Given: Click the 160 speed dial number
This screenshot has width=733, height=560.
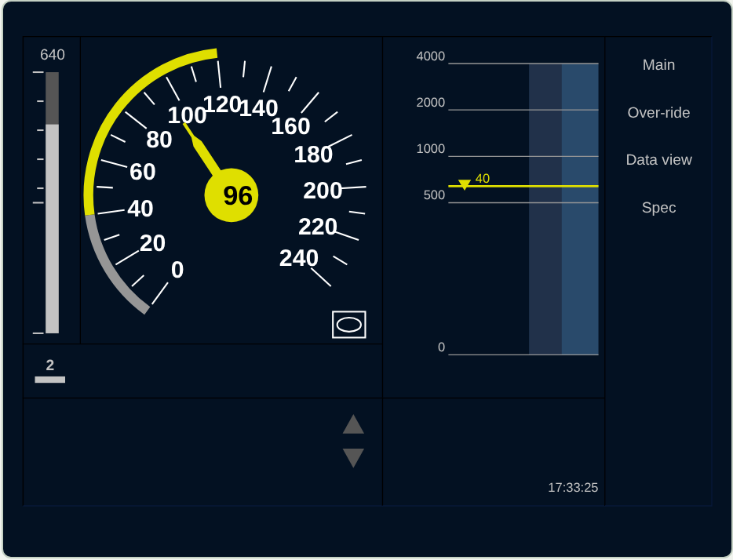Looking at the screenshot, I should tap(291, 126).
